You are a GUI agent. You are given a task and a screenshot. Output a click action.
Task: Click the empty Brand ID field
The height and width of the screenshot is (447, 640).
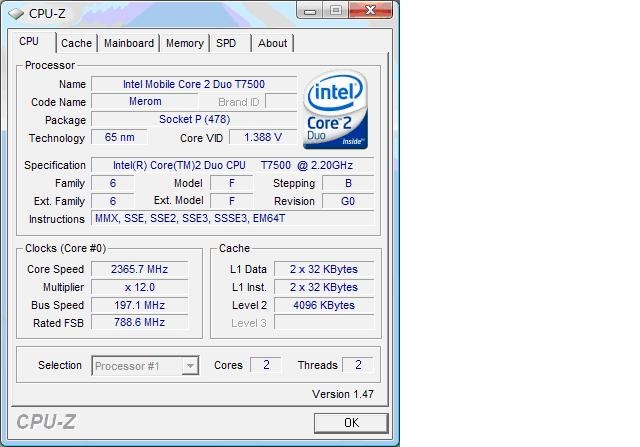coord(281,101)
